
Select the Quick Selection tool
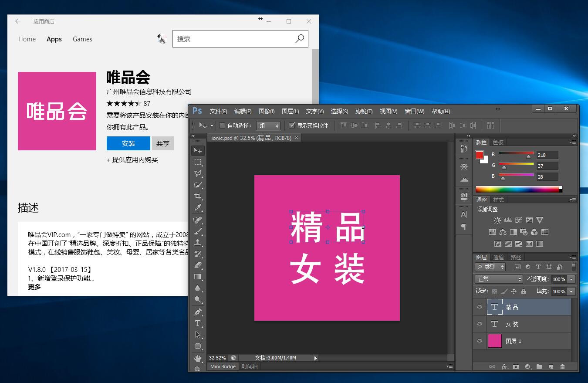coord(198,185)
